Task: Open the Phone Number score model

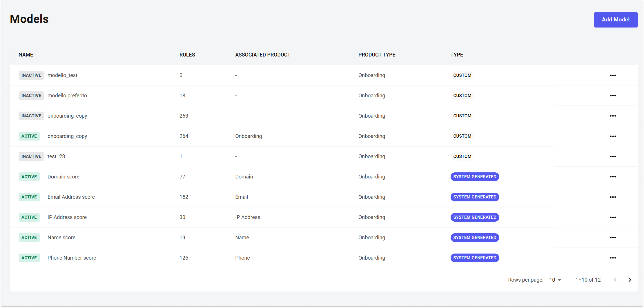Action: 72,258
